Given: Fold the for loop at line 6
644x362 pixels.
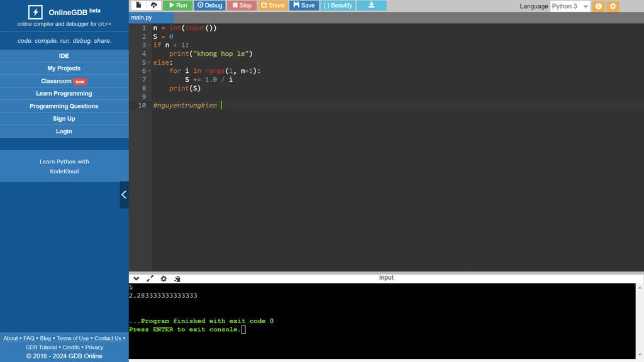Looking at the screenshot, I should coord(149,71).
